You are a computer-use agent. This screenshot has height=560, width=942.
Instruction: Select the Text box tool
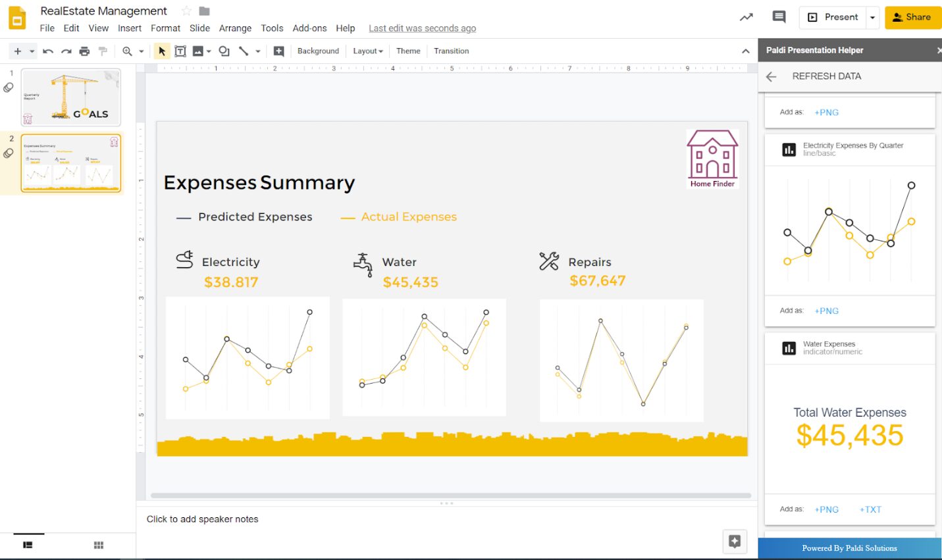pyautogui.click(x=180, y=51)
